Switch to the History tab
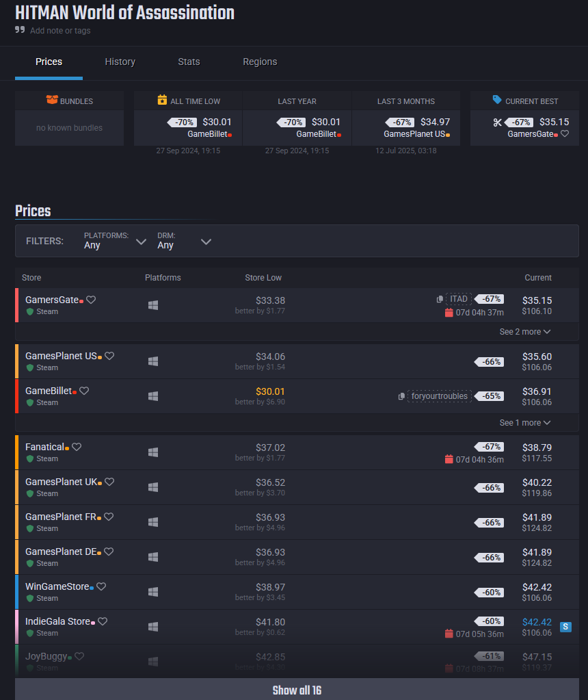The width and height of the screenshot is (588, 700). 120,62
